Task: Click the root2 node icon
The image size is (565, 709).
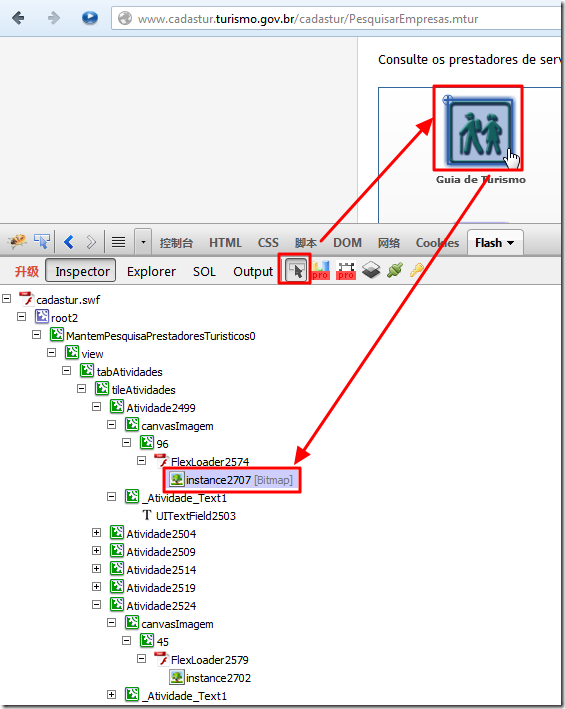Action: point(42,316)
